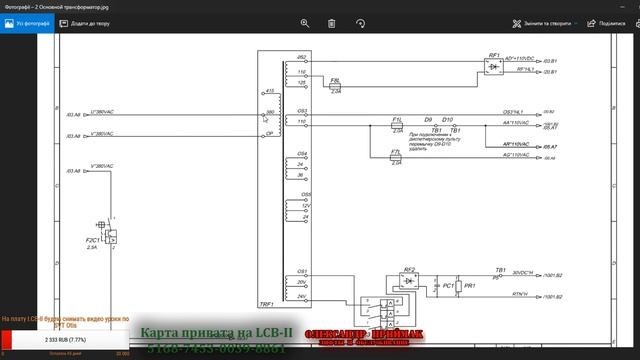Click the F2C1 breaker label

(x=93, y=240)
